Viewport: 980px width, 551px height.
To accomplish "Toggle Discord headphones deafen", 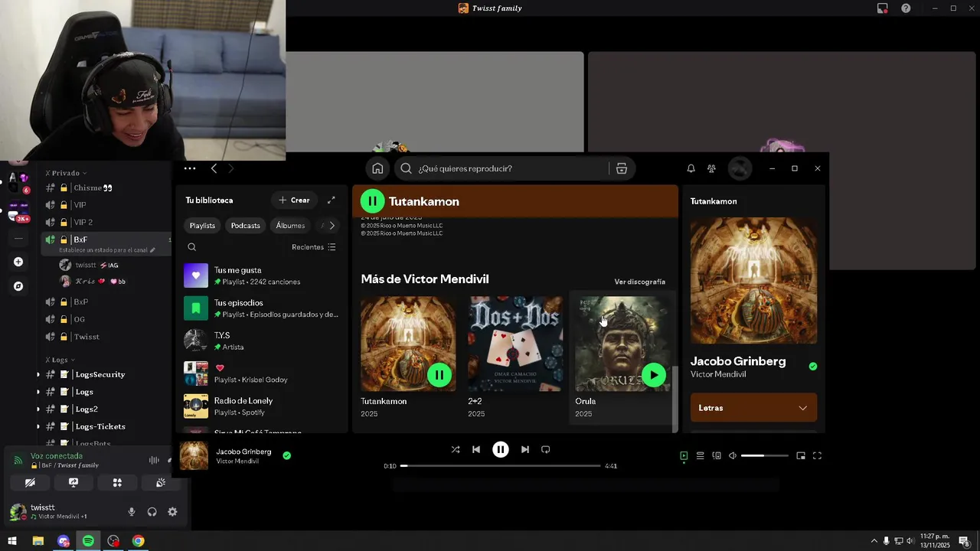I will tap(152, 512).
